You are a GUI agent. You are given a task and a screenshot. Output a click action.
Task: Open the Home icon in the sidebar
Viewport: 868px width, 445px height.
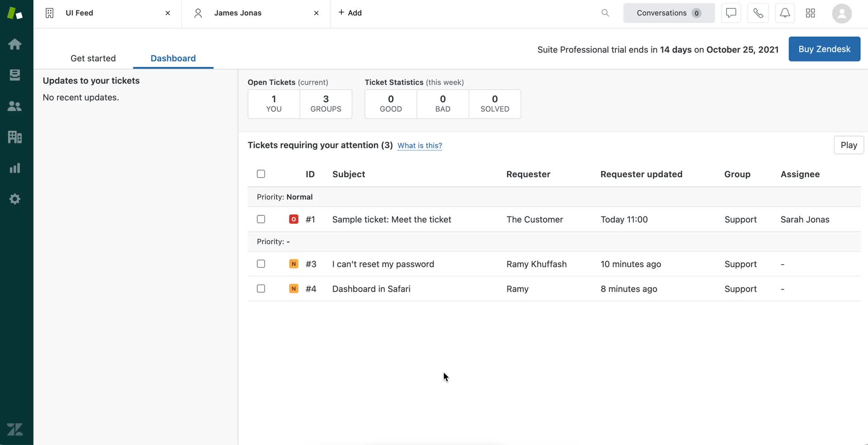click(15, 44)
